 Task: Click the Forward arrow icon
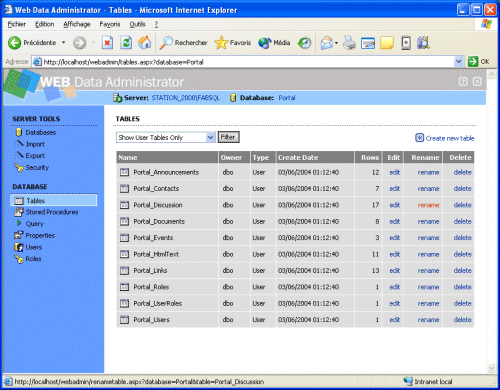(x=80, y=43)
